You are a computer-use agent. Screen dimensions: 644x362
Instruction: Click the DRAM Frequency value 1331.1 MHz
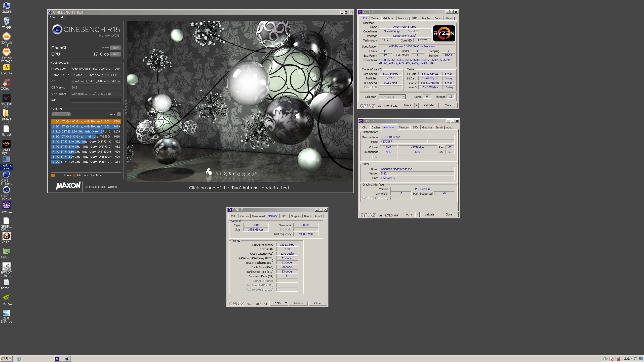pyautogui.click(x=287, y=245)
